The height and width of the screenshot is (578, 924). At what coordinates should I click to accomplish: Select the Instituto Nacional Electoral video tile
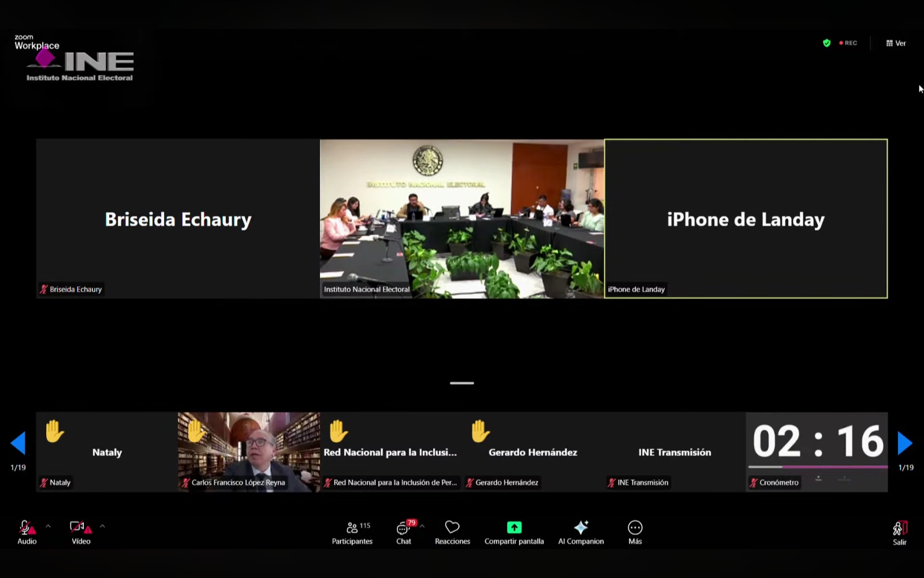[x=462, y=218]
